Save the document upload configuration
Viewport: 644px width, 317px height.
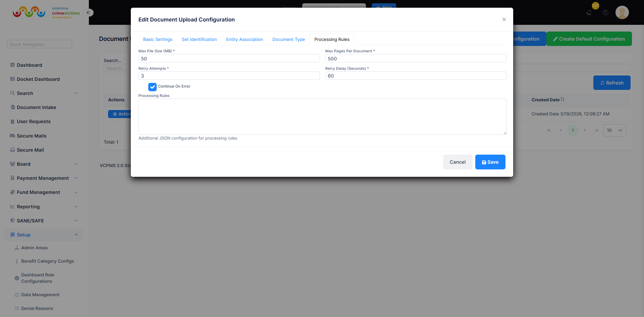[490, 162]
